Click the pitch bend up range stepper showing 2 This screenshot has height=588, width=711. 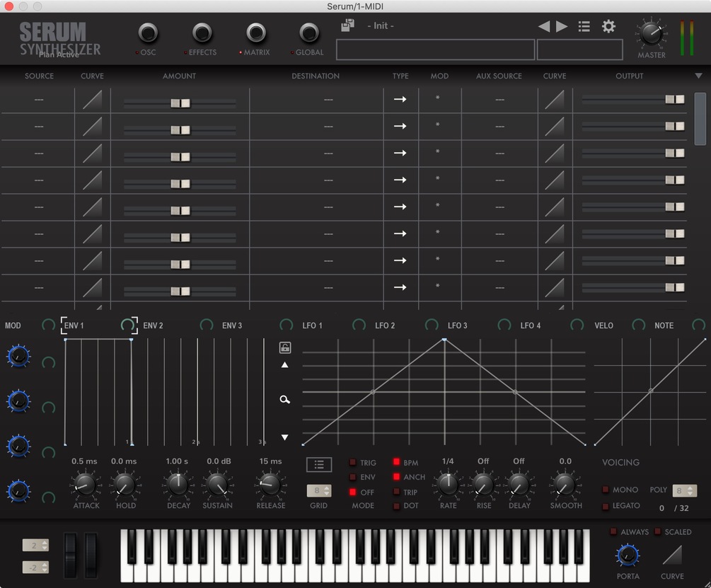[35, 546]
